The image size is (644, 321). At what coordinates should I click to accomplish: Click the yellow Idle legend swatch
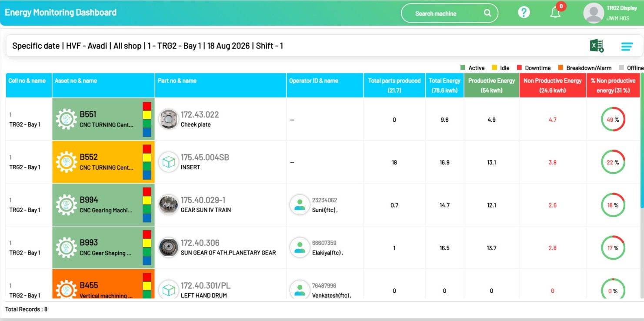pos(494,68)
